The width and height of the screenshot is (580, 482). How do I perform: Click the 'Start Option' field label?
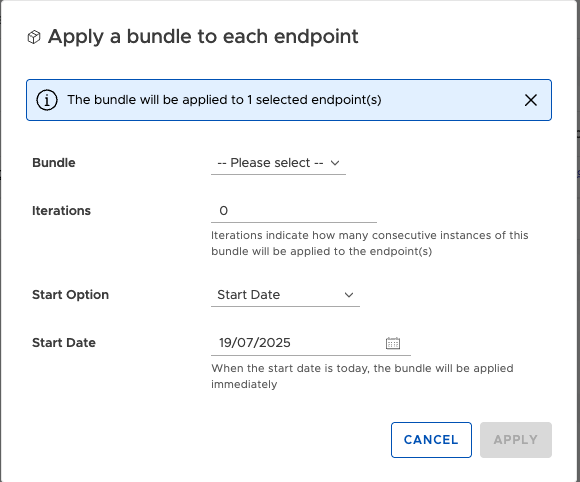click(x=70, y=295)
